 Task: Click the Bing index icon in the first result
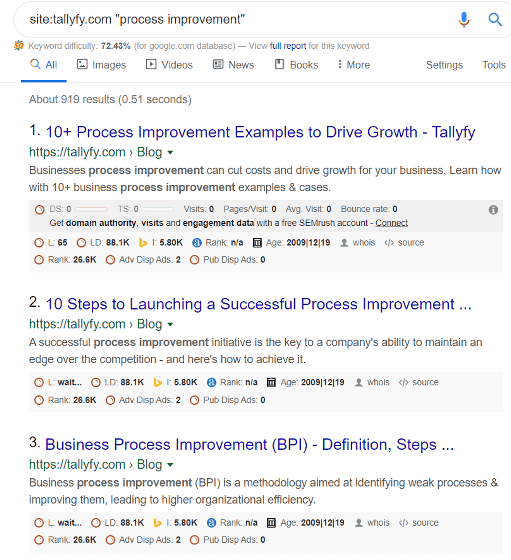pos(143,243)
